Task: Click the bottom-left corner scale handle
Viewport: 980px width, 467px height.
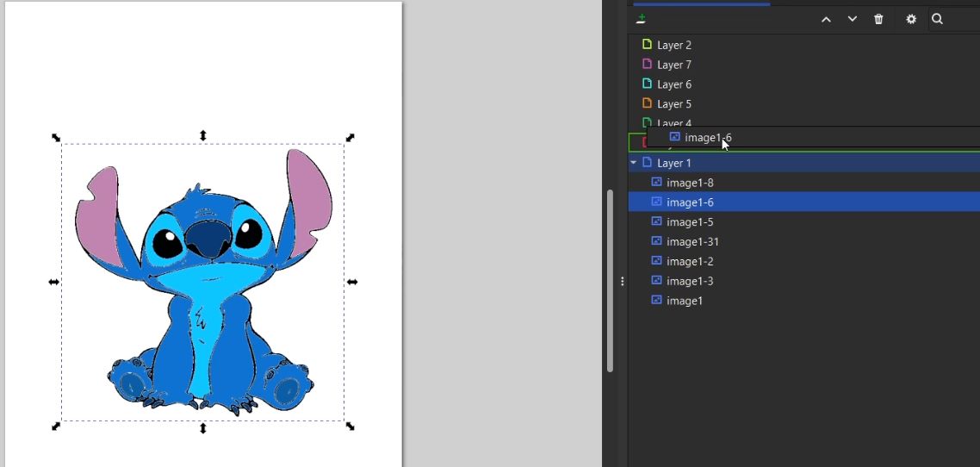Action: click(x=56, y=426)
